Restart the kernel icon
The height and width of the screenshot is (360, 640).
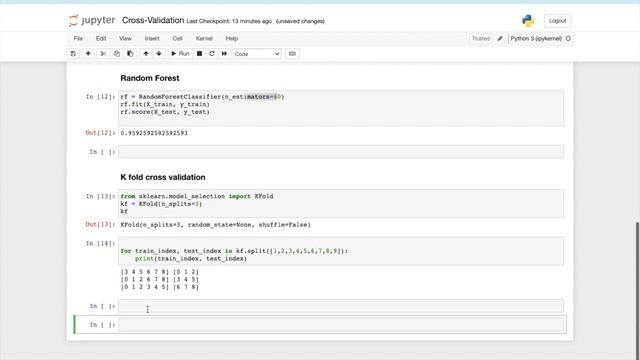211,54
